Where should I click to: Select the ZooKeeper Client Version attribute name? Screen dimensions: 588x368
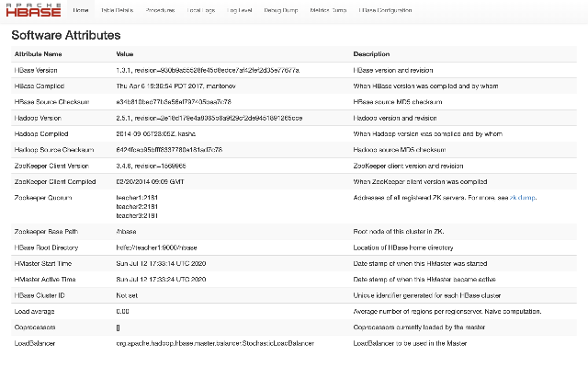click(x=51, y=166)
